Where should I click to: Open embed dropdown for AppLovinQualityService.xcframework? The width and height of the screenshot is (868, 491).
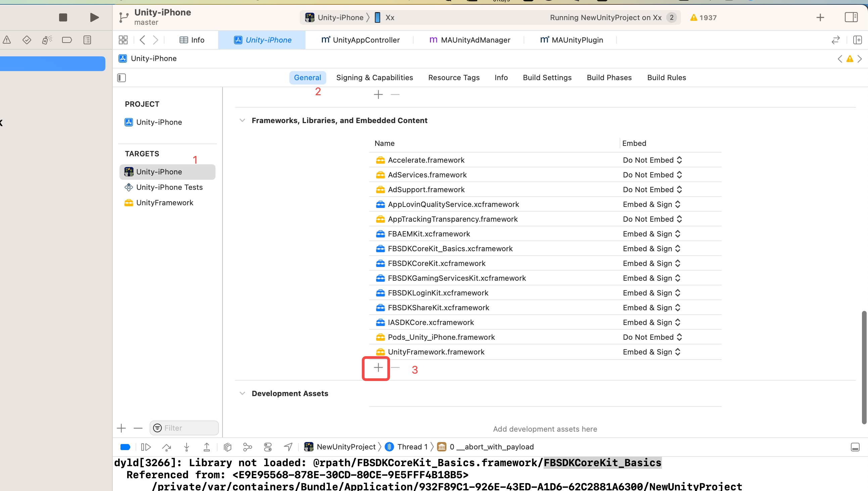point(652,204)
